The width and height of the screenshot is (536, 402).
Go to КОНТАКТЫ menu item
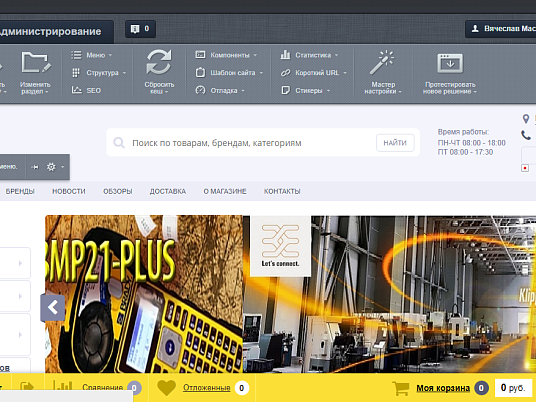click(x=282, y=191)
